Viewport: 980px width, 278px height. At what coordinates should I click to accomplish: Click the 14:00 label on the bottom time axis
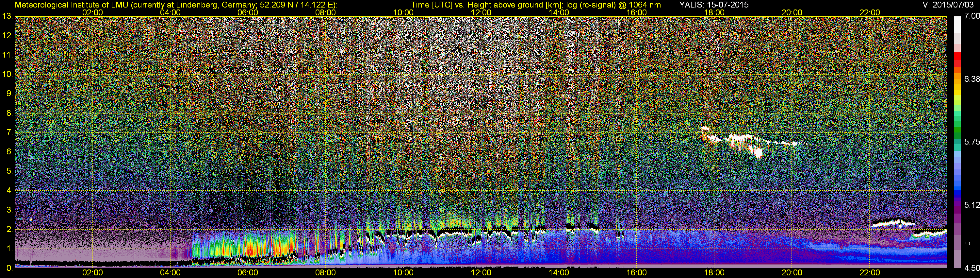pos(559,273)
